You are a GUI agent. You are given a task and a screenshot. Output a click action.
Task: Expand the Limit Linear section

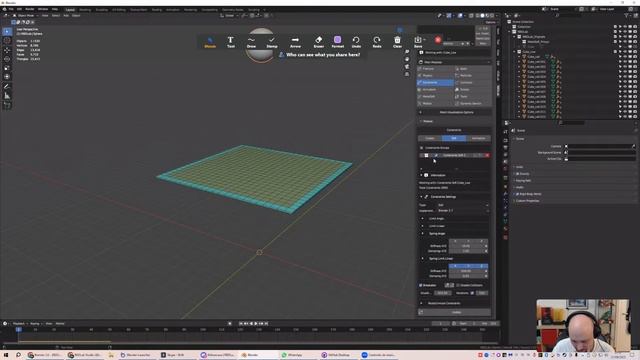point(423,226)
